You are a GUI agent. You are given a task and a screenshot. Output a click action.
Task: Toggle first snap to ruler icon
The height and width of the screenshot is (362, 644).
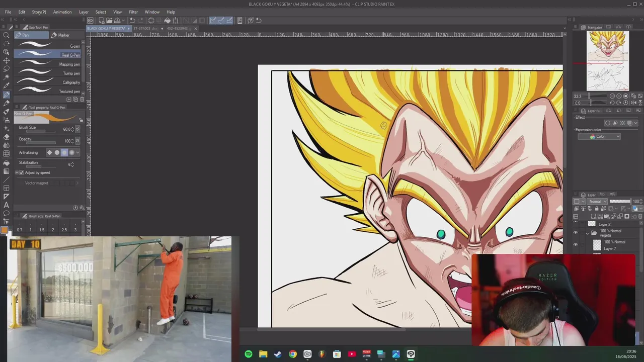pos(213,21)
